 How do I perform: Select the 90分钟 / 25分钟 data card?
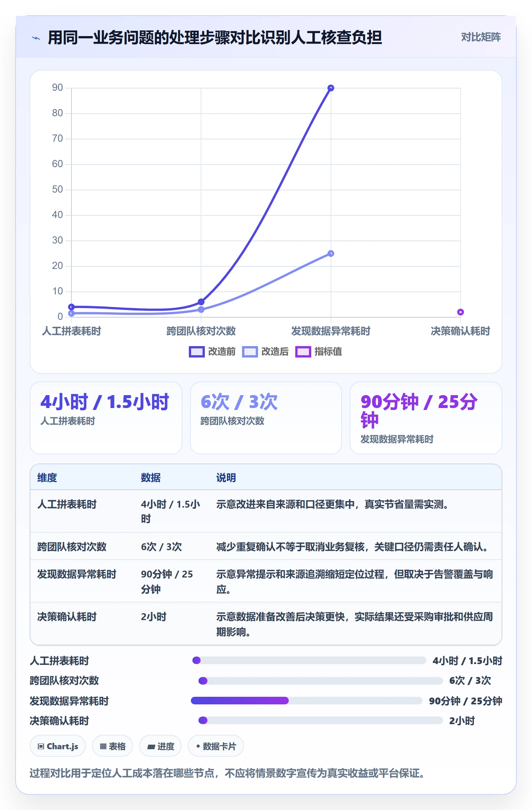click(426, 418)
